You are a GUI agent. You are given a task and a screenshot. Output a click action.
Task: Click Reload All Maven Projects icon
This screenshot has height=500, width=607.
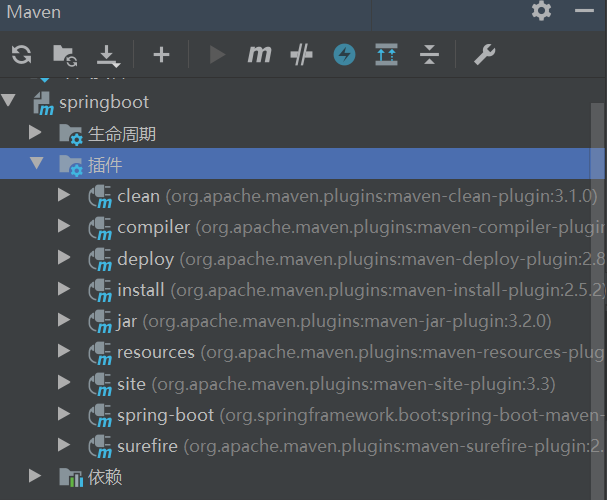pos(21,54)
